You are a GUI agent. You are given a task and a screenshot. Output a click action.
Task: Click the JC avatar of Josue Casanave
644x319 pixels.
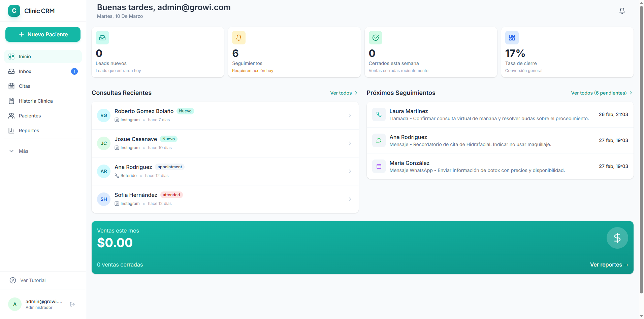tap(104, 143)
